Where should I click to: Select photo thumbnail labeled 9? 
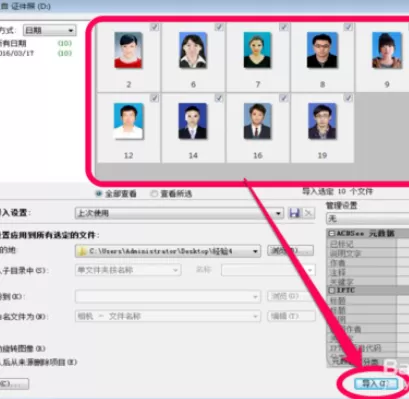[387, 50]
